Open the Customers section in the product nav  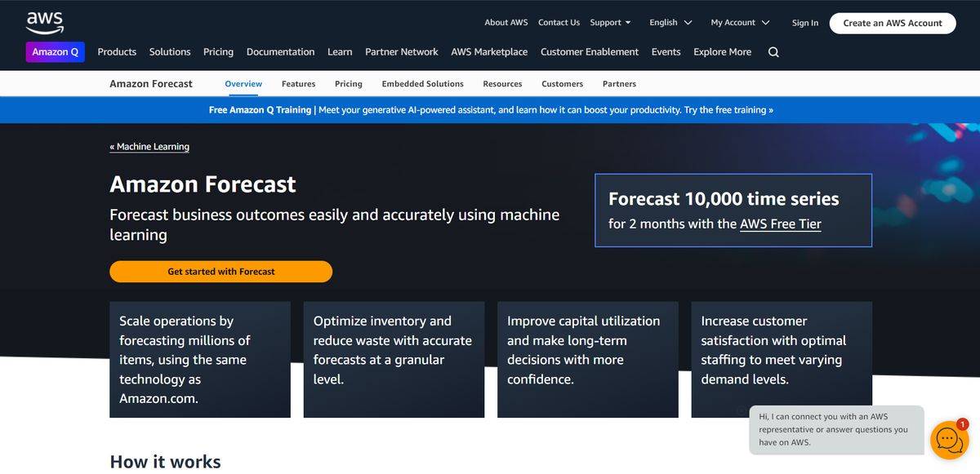tap(562, 83)
